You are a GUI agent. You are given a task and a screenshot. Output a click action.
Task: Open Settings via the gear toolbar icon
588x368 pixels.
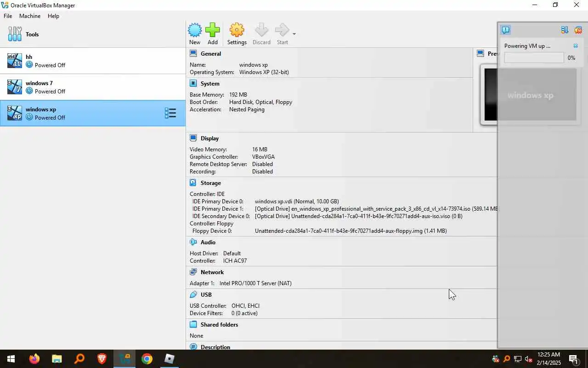click(x=237, y=34)
